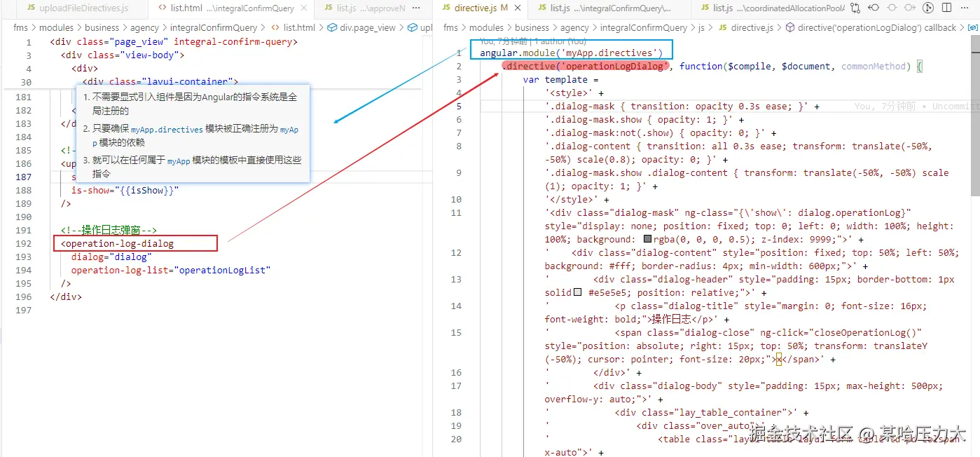Split the right editor with split icon

click(946, 8)
